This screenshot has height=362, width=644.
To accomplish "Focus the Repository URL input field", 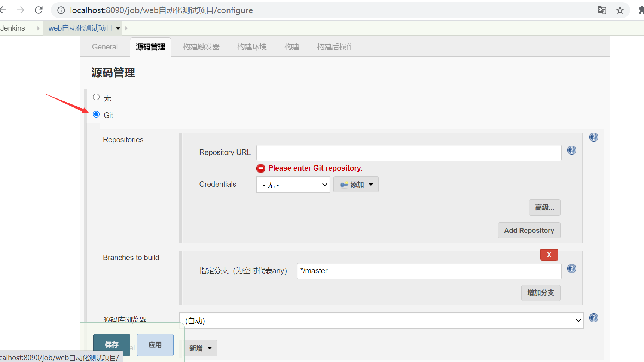I will [x=409, y=153].
